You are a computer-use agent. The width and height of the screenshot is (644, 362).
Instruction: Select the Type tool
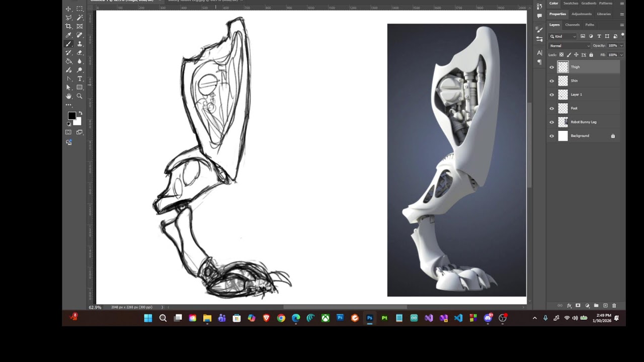pos(79,79)
